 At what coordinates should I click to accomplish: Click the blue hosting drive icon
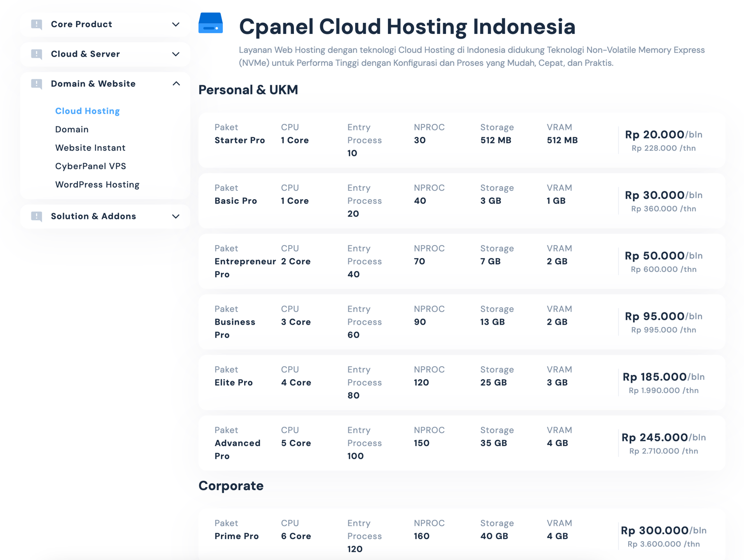point(211,23)
